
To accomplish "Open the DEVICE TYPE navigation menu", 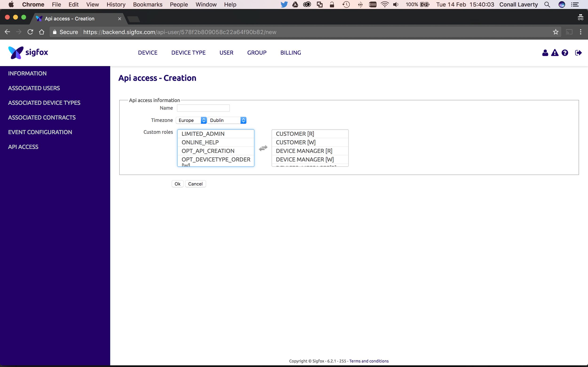I will [x=188, y=53].
